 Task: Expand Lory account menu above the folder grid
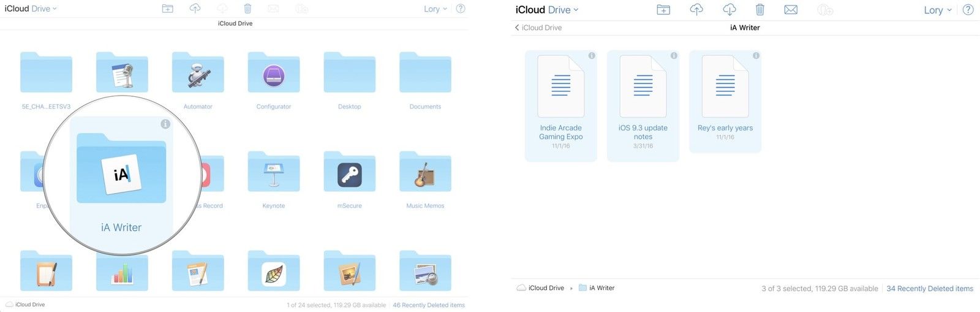tap(435, 9)
